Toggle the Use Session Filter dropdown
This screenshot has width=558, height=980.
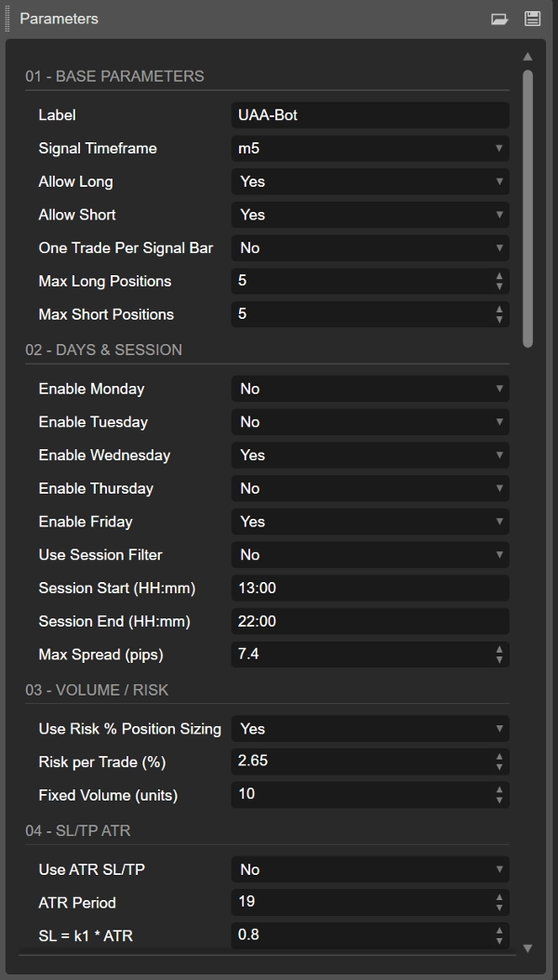pos(369,555)
